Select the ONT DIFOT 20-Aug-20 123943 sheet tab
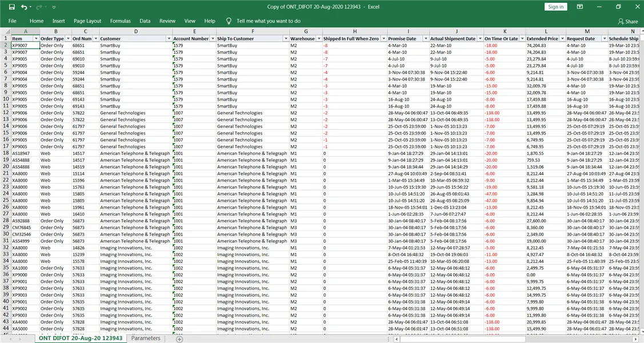 point(81,338)
